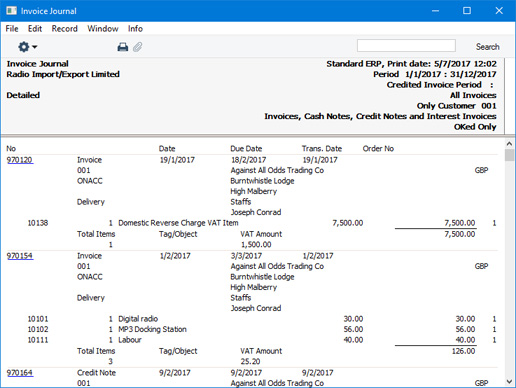Close the Invoice Journal window
Image resolution: width=516 pixels, height=388 pixels.
coord(499,11)
